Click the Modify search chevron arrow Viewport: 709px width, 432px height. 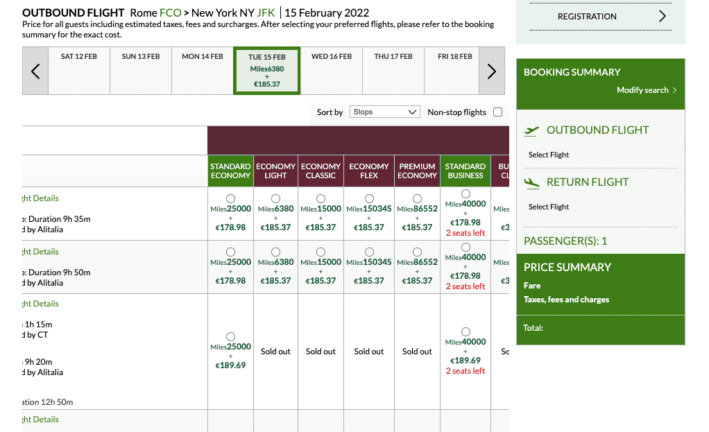tap(675, 91)
